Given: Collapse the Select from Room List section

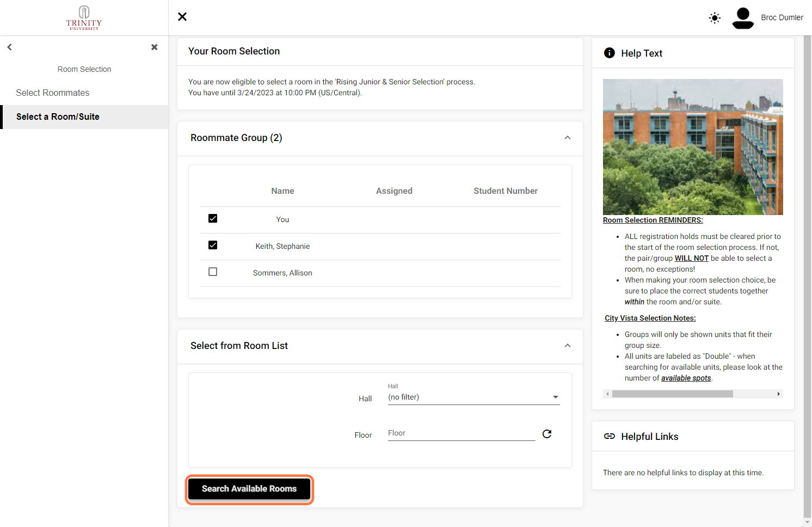Looking at the screenshot, I should (568, 346).
